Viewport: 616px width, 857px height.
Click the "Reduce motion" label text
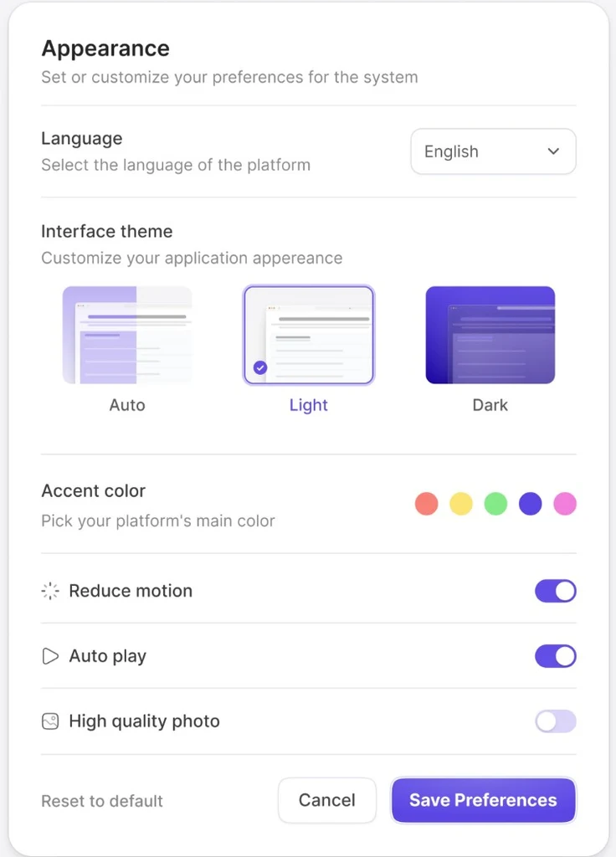tap(131, 591)
